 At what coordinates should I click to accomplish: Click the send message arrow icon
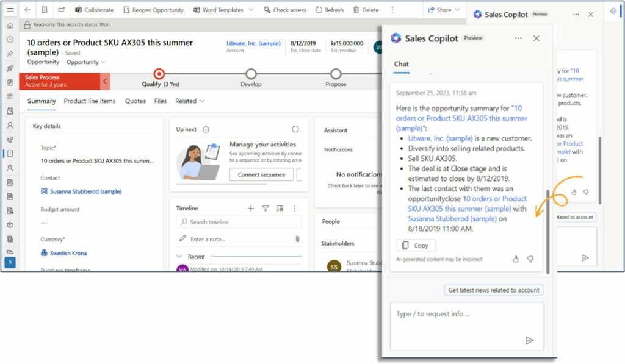coord(529,341)
